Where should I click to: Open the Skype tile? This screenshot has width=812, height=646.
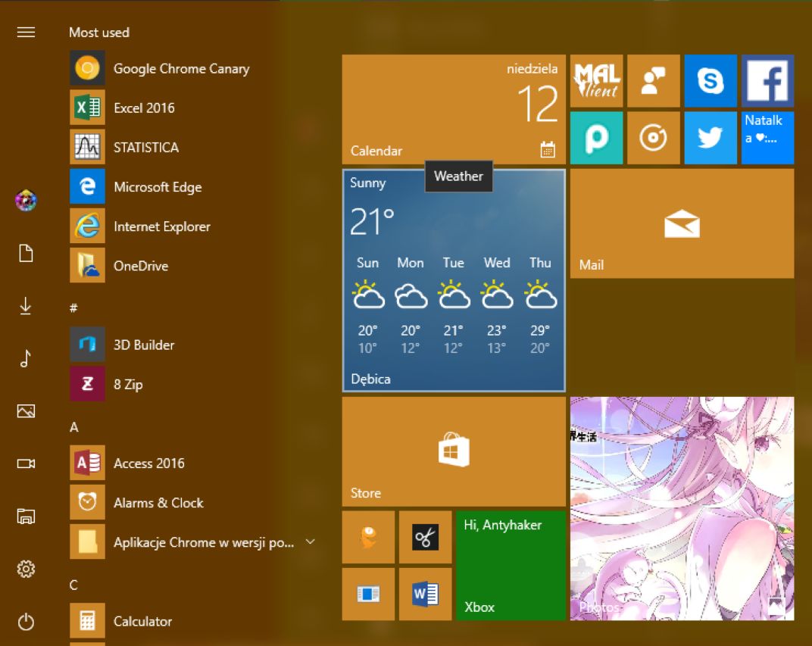coord(710,81)
